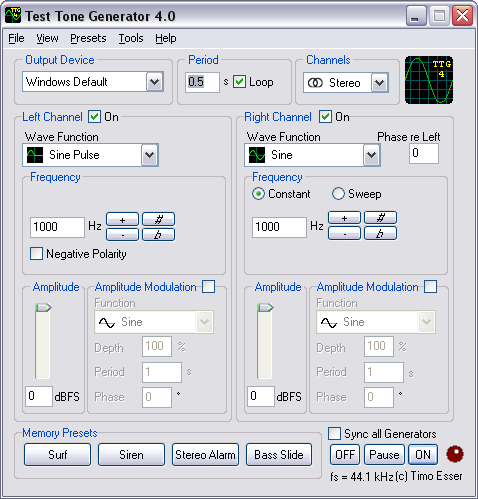The width and height of the screenshot is (478, 499).
Task: Click right frequency Hz input field
Action: point(279,227)
